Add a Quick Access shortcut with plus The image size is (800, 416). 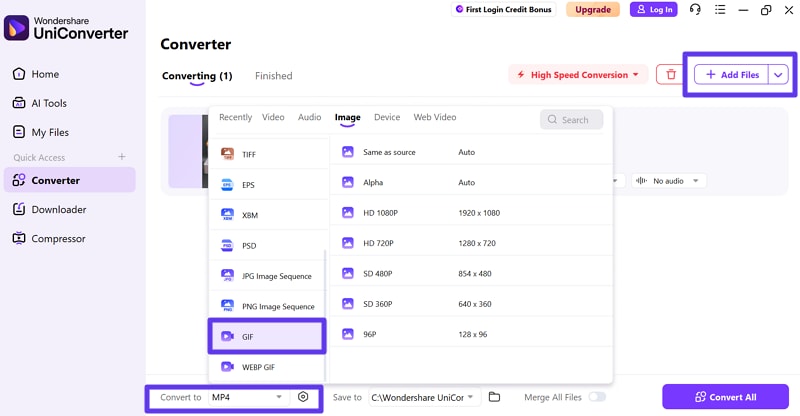(121, 157)
